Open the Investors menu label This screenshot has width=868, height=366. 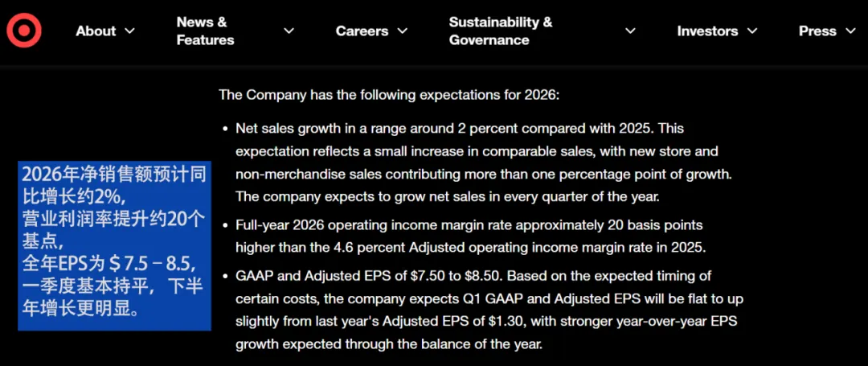click(707, 31)
